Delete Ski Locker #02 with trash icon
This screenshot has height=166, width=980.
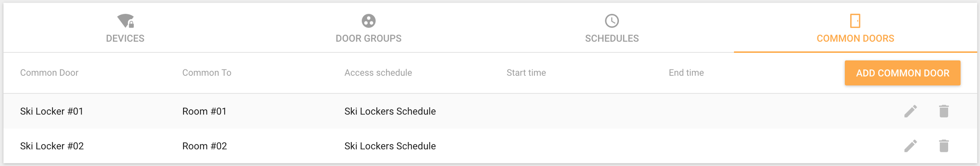pyautogui.click(x=944, y=146)
